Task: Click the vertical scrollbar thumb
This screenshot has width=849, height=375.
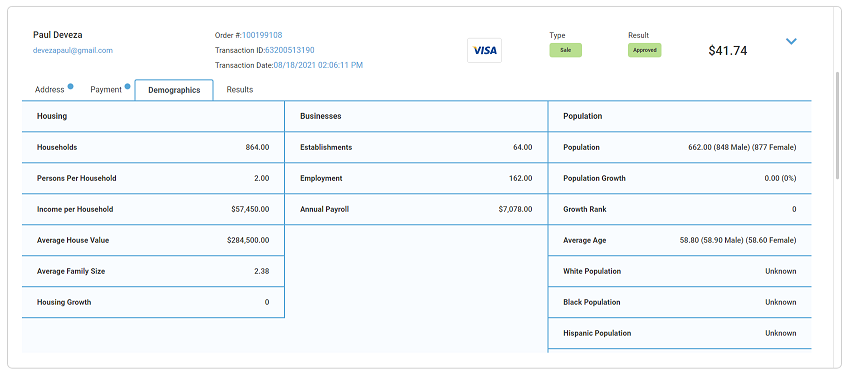Action: tap(838, 126)
